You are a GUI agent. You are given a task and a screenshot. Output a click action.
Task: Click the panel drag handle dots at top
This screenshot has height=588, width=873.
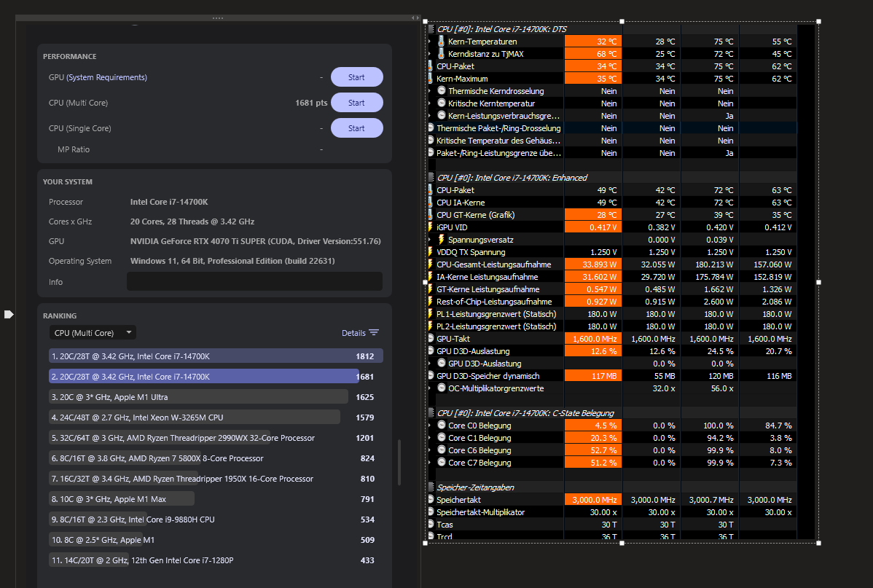pyautogui.click(x=218, y=17)
